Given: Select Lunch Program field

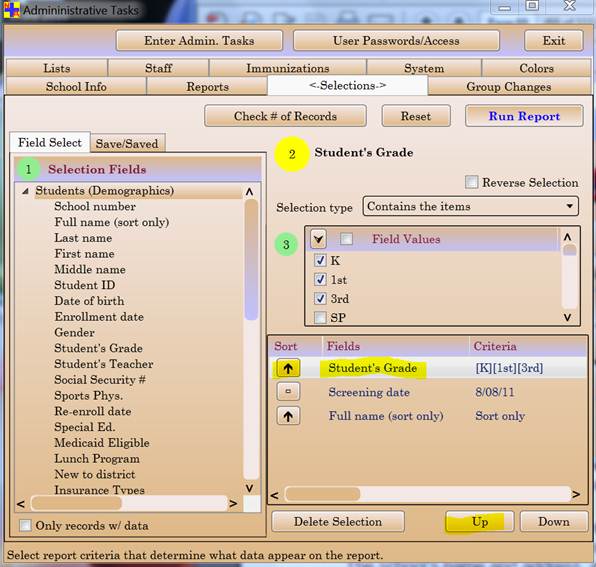Looking at the screenshot, I should [x=97, y=459].
